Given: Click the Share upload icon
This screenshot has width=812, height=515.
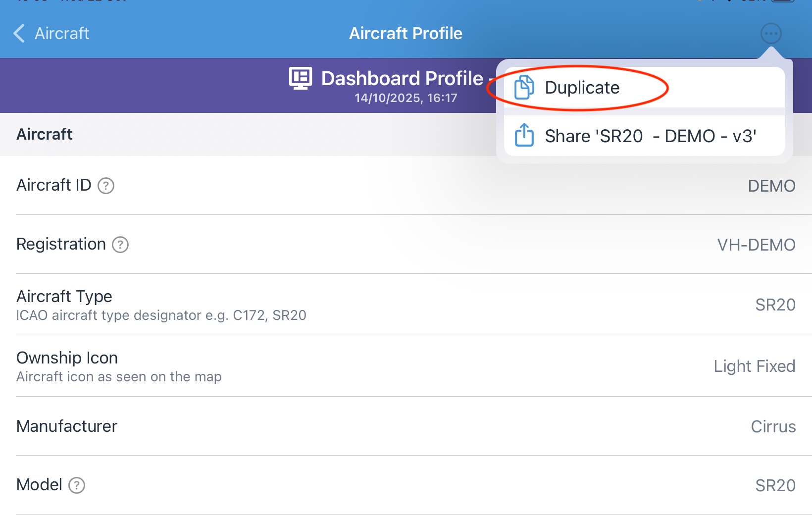Looking at the screenshot, I should [x=524, y=136].
